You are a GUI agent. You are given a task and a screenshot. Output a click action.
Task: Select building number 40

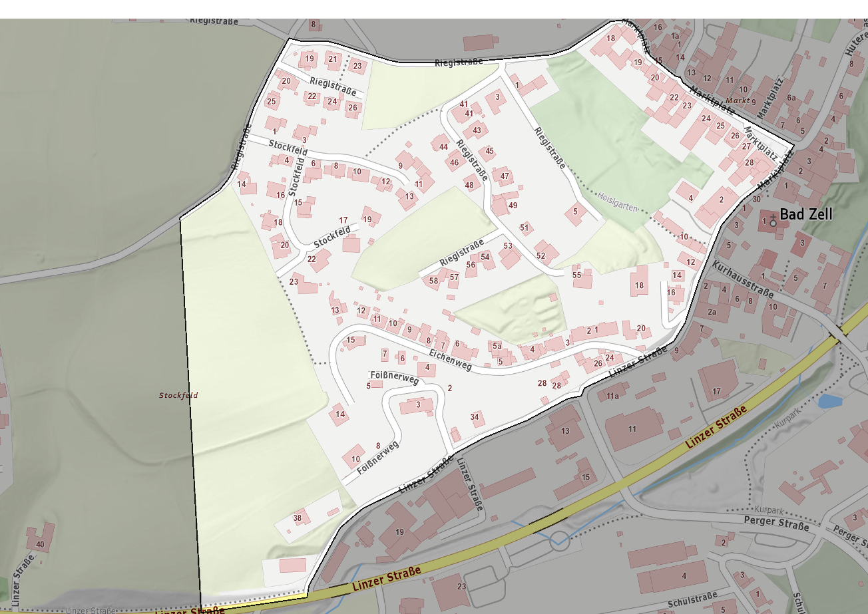pos(40,545)
